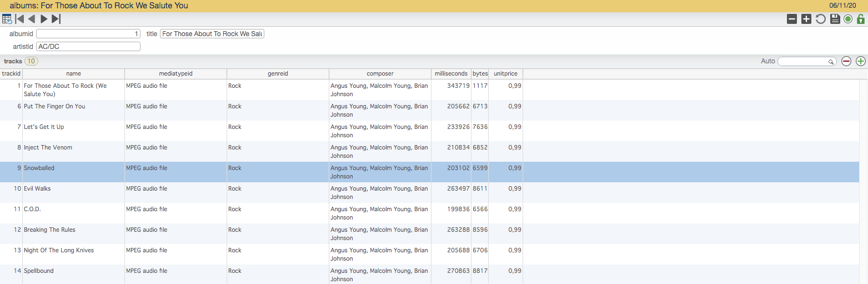868x284 pixels.
Task: Jump to the last album record
Action: [x=56, y=19]
